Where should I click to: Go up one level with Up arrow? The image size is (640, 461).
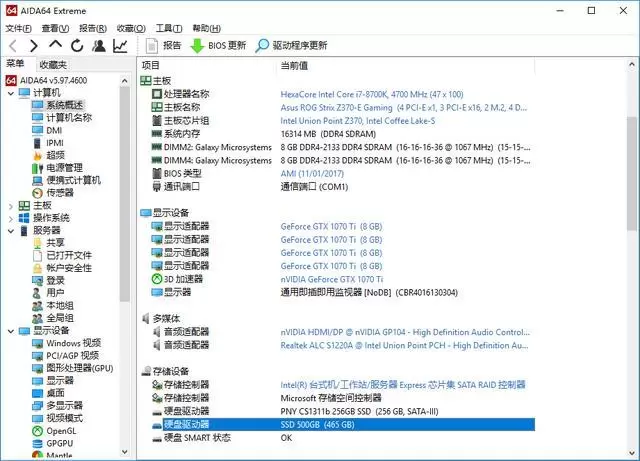[x=55, y=45]
